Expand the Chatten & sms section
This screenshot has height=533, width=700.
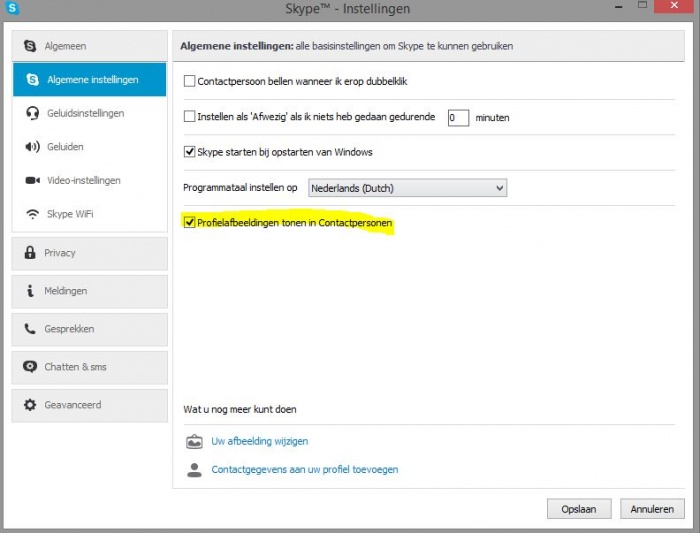click(89, 367)
